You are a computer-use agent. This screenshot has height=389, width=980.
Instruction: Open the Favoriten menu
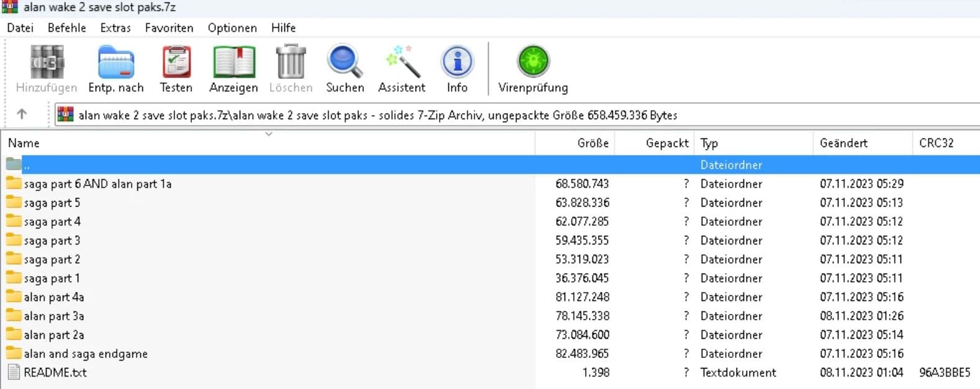point(169,28)
